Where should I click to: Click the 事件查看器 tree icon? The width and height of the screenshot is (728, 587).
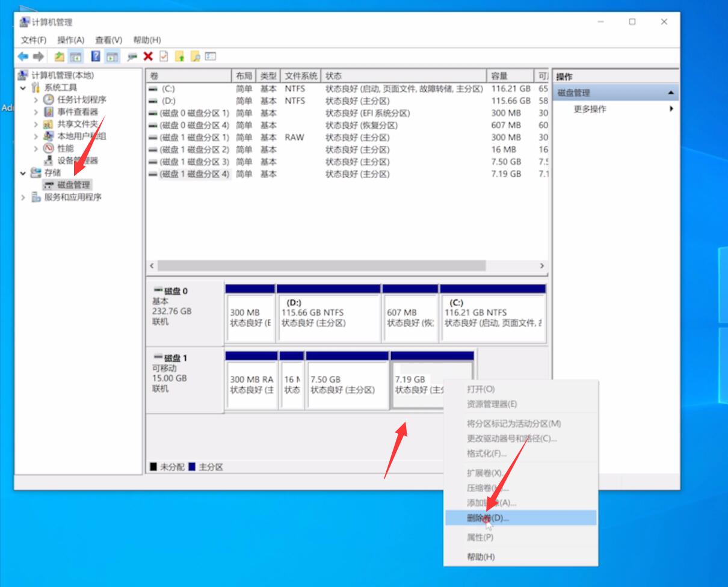(49, 112)
